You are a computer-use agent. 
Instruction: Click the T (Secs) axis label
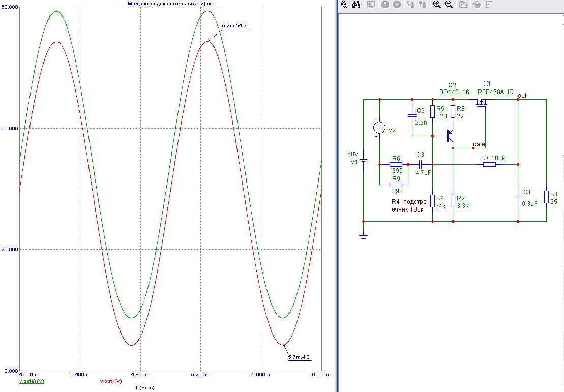144,387
